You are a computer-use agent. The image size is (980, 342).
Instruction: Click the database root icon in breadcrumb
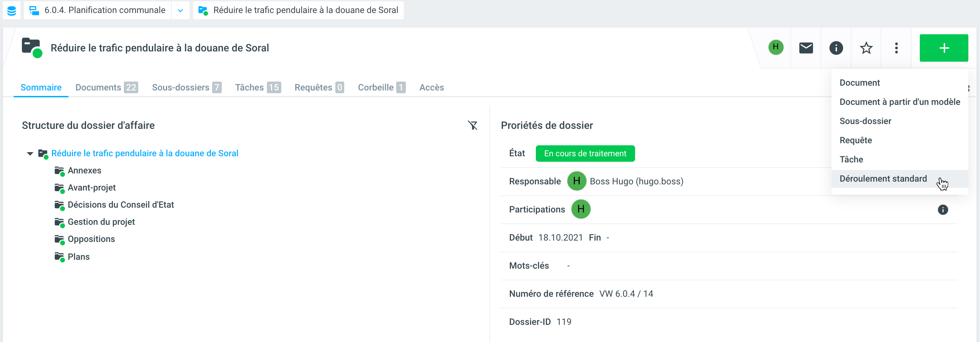[11, 10]
